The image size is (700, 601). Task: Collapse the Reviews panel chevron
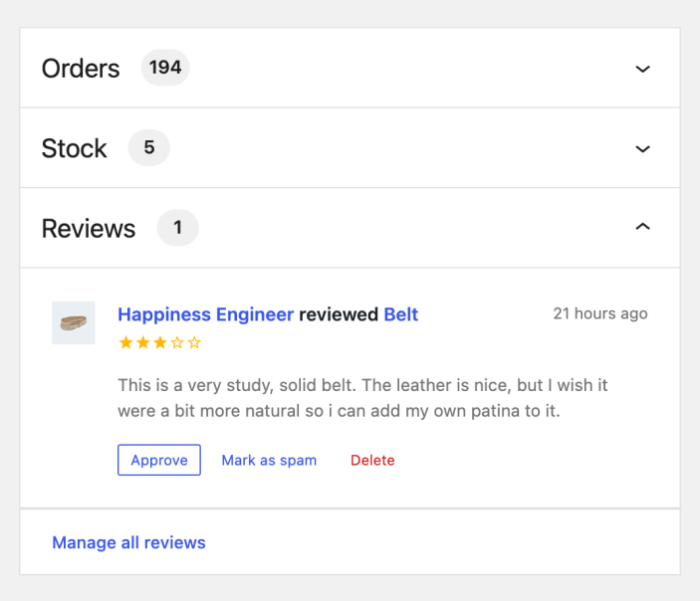[x=642, y=228]
